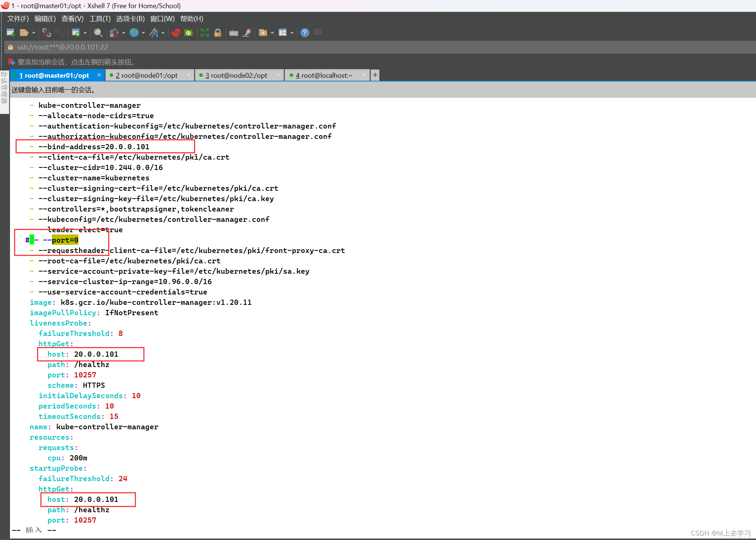Click the New session toolbar icon
The height and width of the screenshot is (540, 756).
click(x=11, y=33)
